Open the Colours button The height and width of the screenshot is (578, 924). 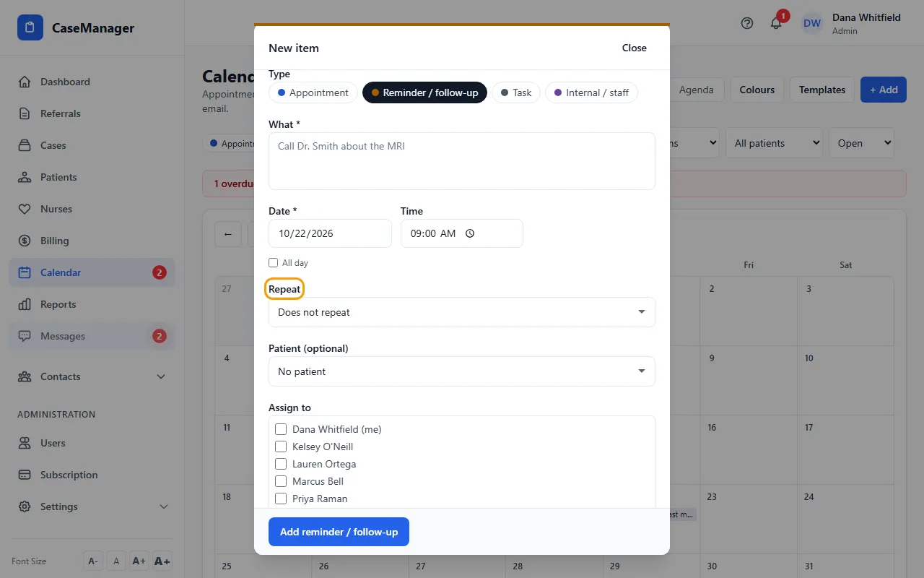757,90
